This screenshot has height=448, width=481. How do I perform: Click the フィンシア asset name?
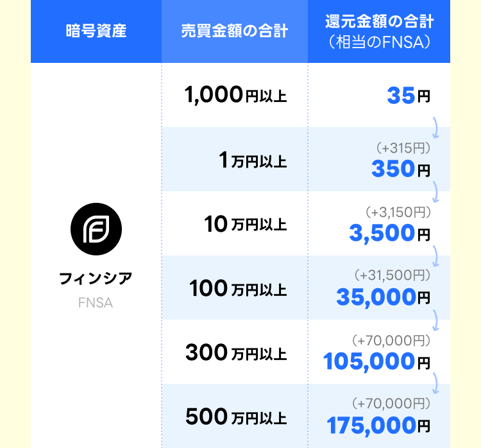pyautogui.click(x=96, y=279)
